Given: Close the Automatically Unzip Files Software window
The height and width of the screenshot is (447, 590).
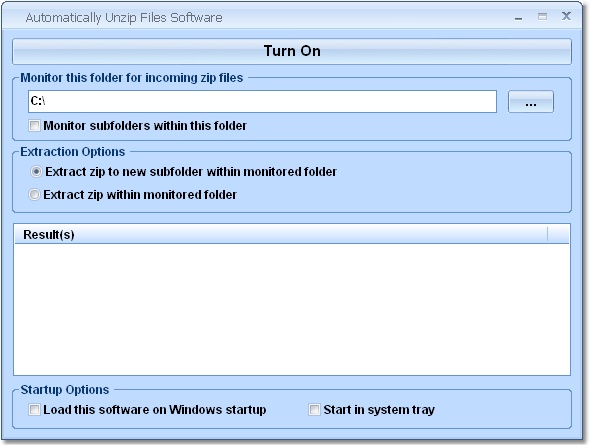Looking at the screenshot, I should click(x=566, y=16).
